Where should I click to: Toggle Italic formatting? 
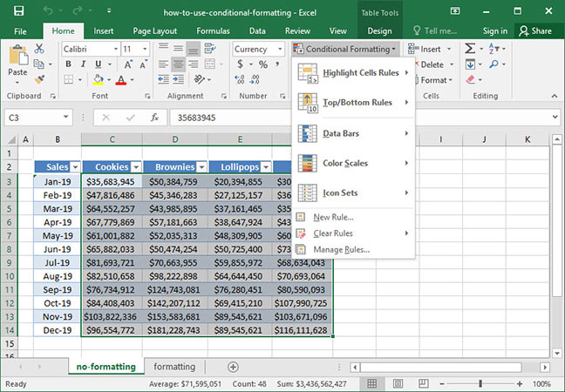click(x=83, y=64)
